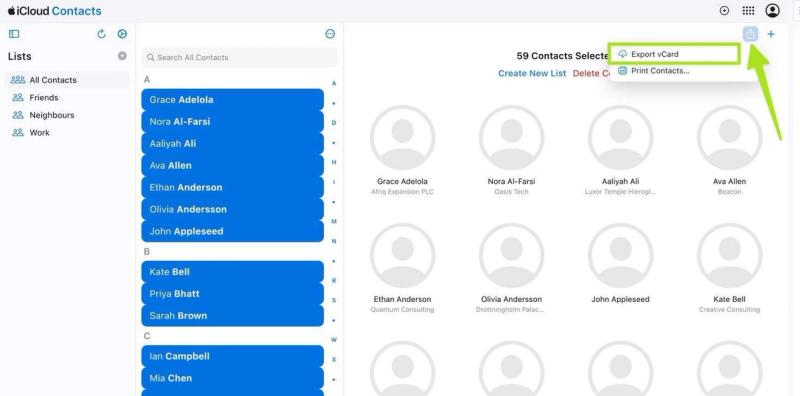The width and height of the screenshot is (800, 396).
Task: Open the more options ellipsis above search
Action: tap(330, 34)
